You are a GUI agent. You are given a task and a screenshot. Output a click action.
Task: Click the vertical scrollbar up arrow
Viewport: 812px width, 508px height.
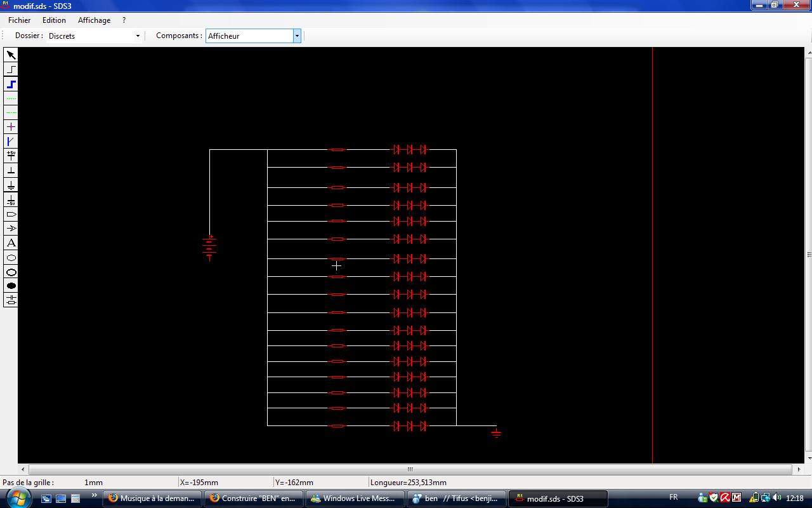pyautogui.click(x=808, y=51)
